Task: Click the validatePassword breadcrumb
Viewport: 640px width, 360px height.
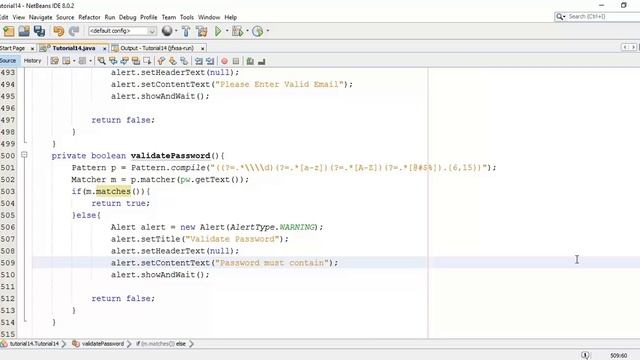Action: pos(102,344)
